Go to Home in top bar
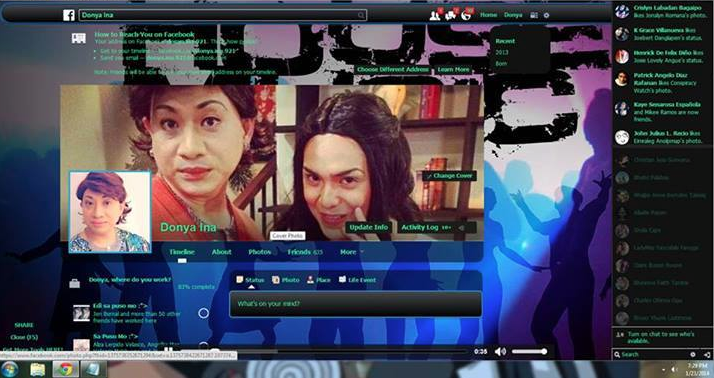714x378 pixels. pyautogui.click(x=489, y=15)
